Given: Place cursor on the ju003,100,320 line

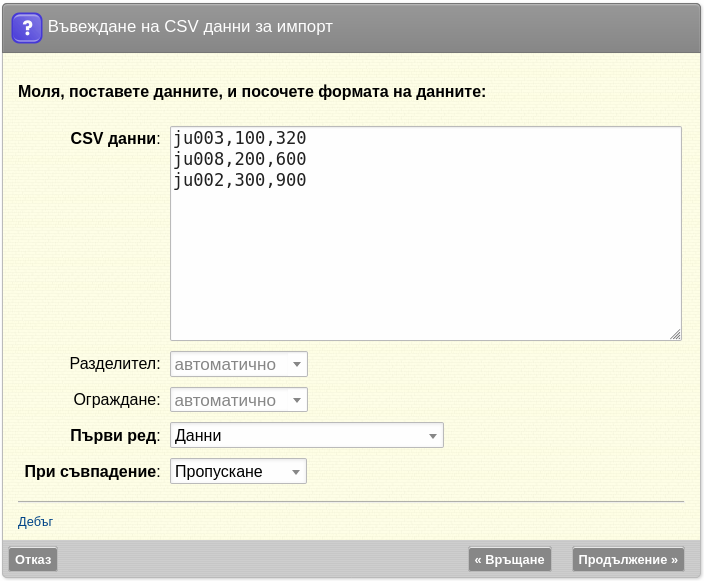Looking at the screenshot, I should pos(240,138).
